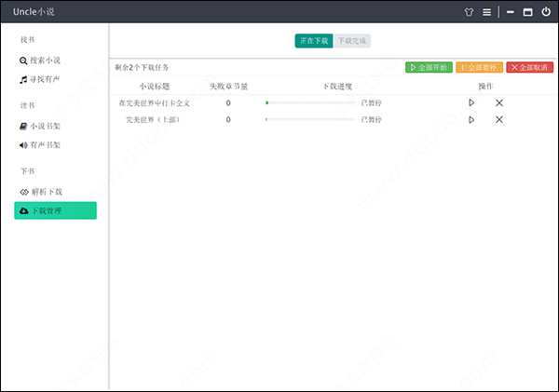Click the 小说标题 column header

tap(155, 86)
